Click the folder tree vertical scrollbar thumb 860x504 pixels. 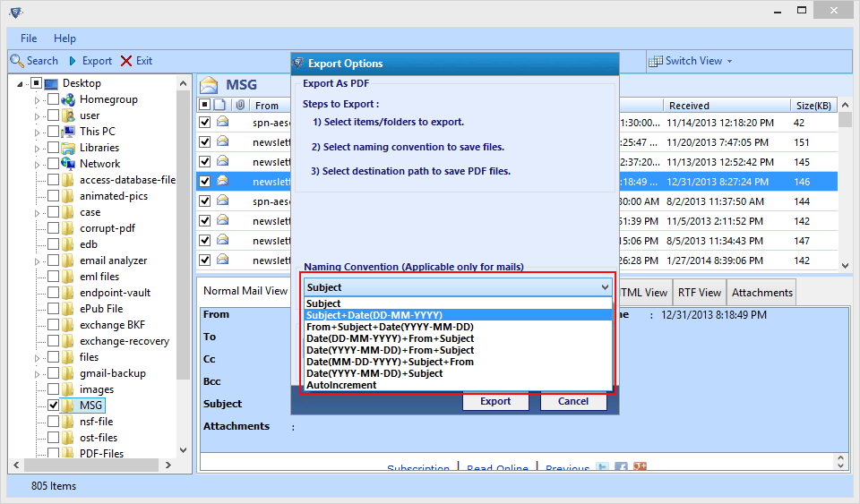183,235
